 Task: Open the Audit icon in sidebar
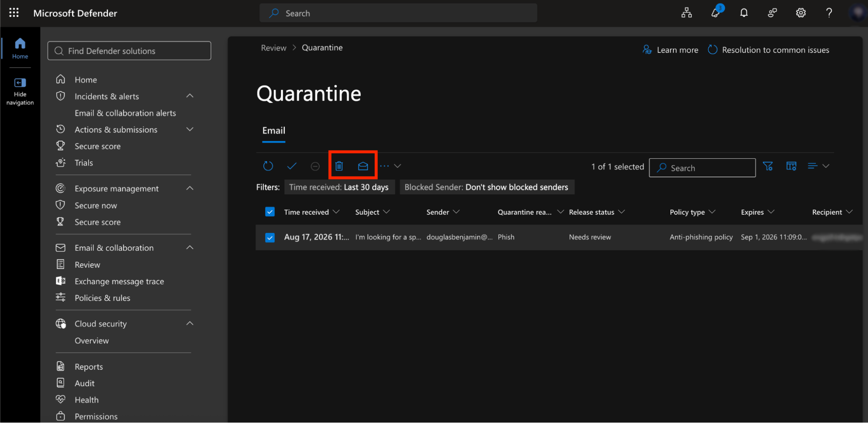pyautogui.click(x=61, y=383)
